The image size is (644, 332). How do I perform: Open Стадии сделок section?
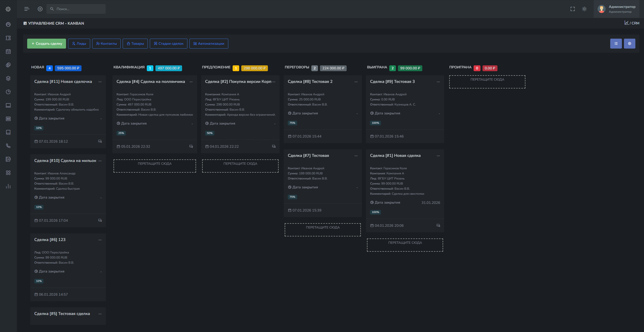(168, 43)
